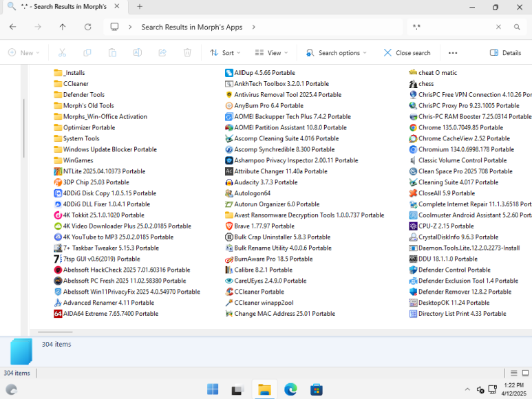
Task: Switch to details list view in status bar
Action: [x=514, y=373]
